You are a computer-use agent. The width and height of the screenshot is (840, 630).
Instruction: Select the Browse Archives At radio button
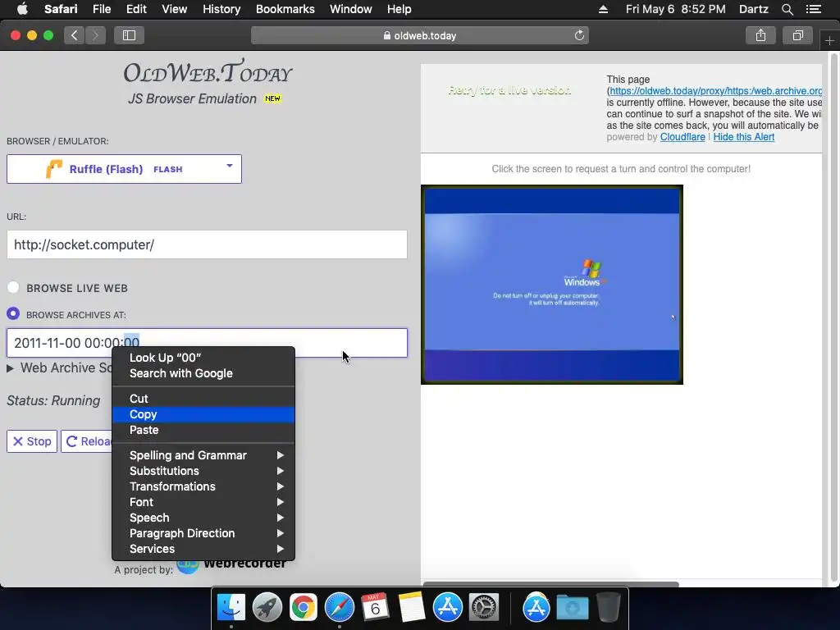(x=13, y=314)
